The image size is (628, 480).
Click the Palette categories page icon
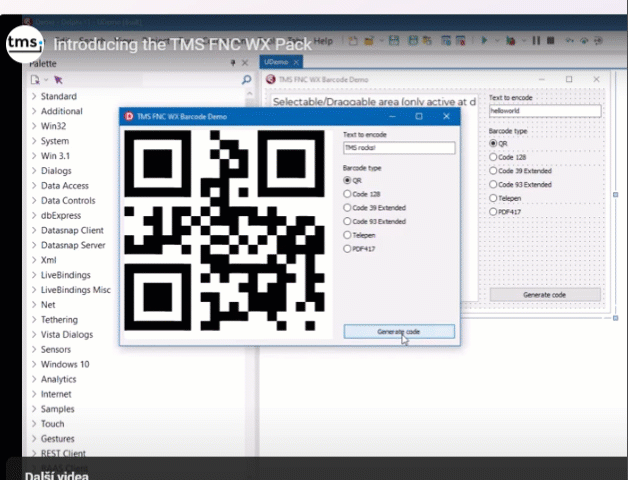(x=35, y=80)
